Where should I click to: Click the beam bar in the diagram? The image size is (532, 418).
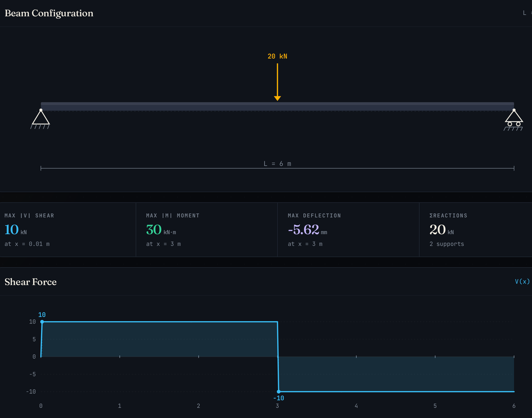[278, 106]
